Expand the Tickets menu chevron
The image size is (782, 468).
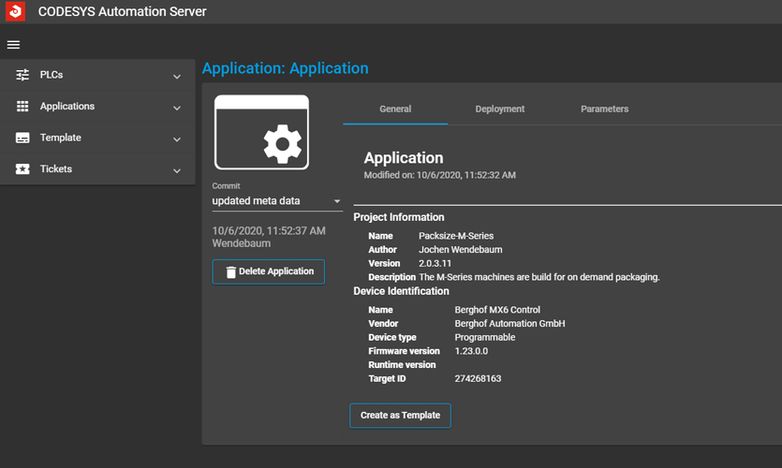coord(177,171)
